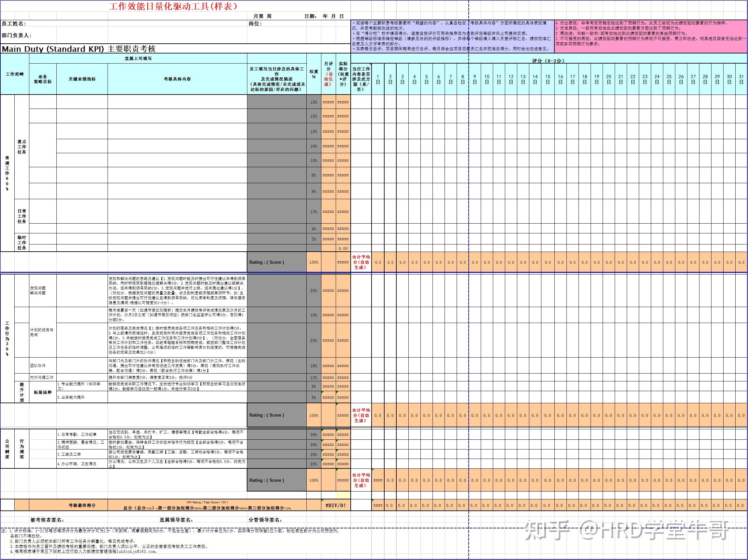
Task: Click the 工作范畴 column header
Action: [15, 74]
